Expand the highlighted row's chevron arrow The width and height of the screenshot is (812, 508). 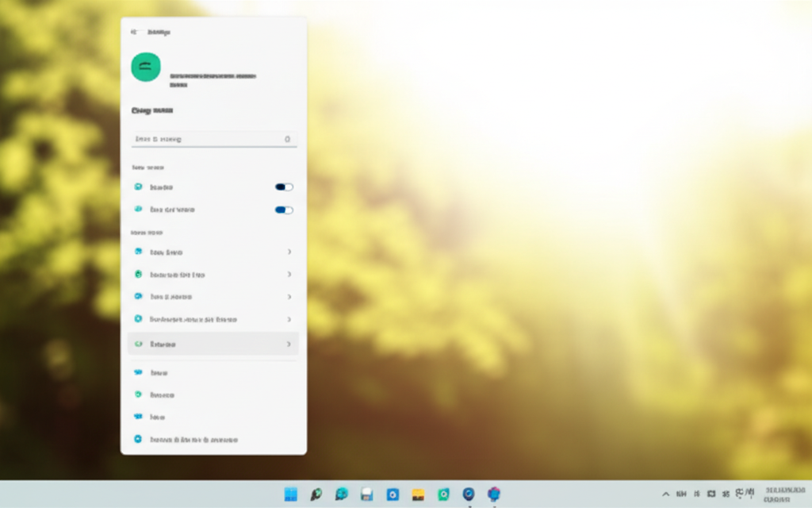pyautogui.click(x=289, y=344)
